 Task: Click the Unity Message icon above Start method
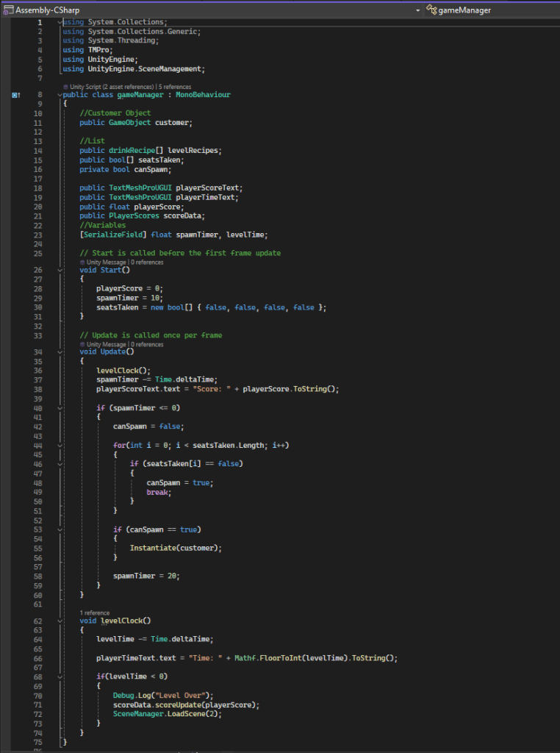82,262
